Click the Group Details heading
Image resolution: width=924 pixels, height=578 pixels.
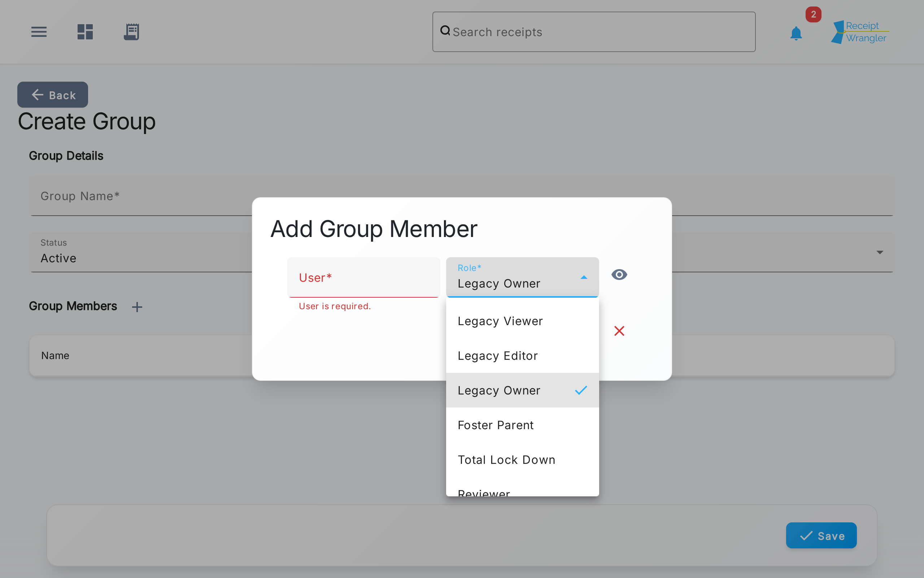coord(66,156)
